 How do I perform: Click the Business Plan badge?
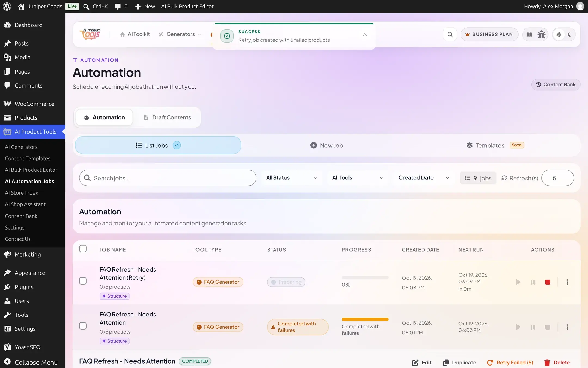[489, 34]
